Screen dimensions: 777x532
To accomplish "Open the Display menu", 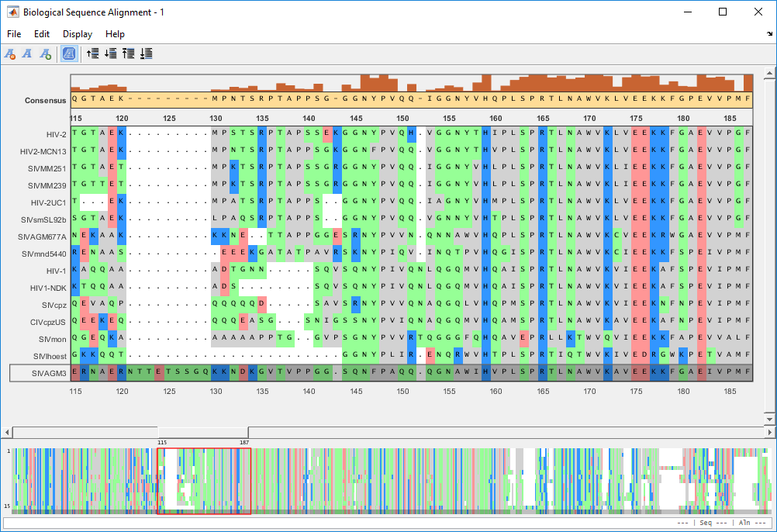I will (x=78, y=33).
